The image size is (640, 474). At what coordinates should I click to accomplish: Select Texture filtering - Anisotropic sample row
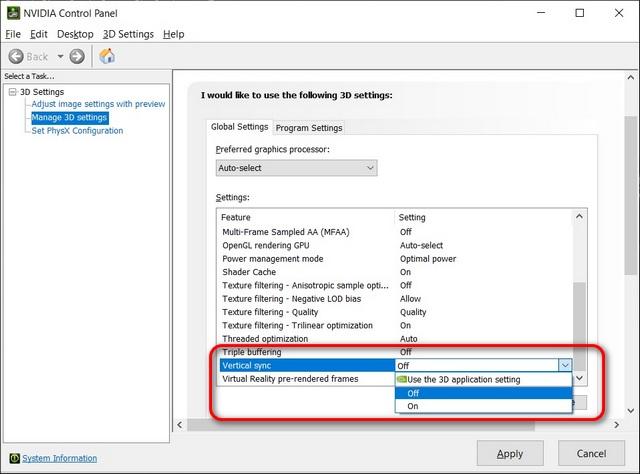coord(395,285)
